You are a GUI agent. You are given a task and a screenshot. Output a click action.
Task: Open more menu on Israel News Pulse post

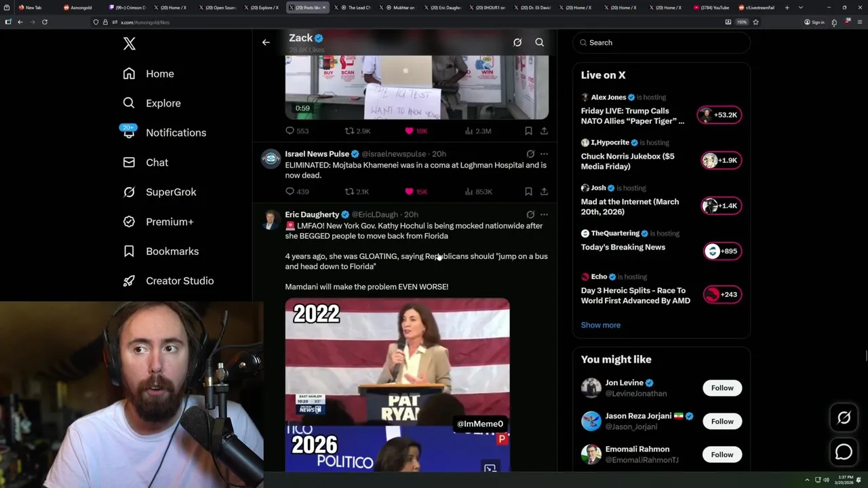[544, 154]
